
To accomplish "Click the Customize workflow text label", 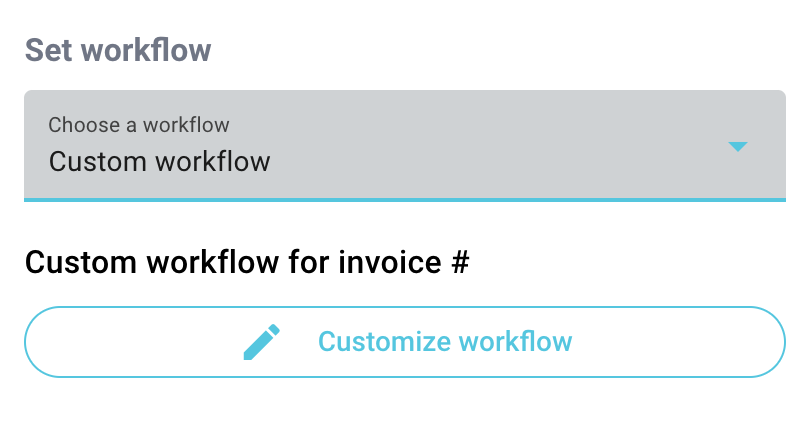I will [445, 342].
